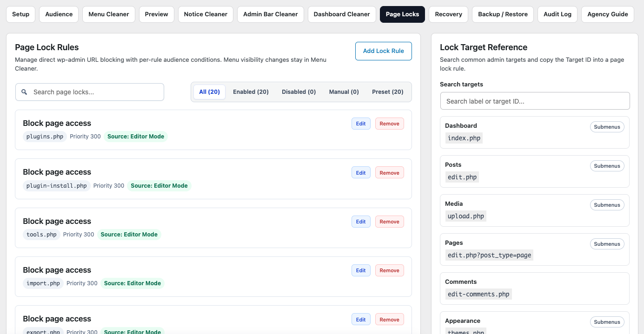Filter rules by Enabled (20)

(251, 92)
